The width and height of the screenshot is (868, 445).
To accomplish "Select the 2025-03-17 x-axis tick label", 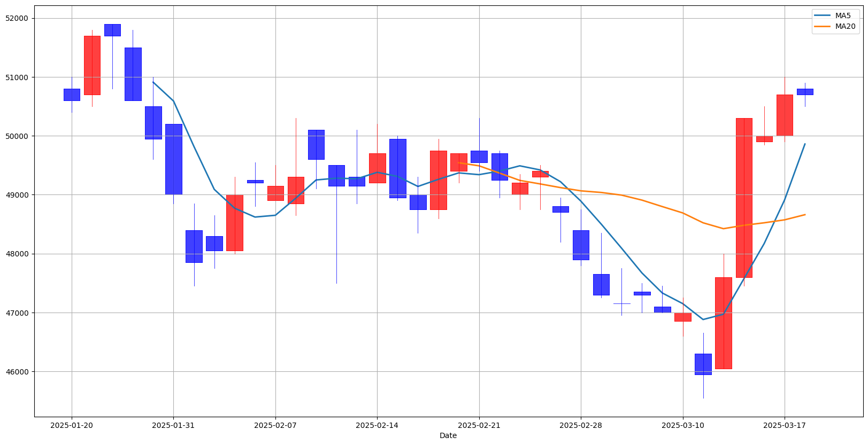I will [785, 425].
